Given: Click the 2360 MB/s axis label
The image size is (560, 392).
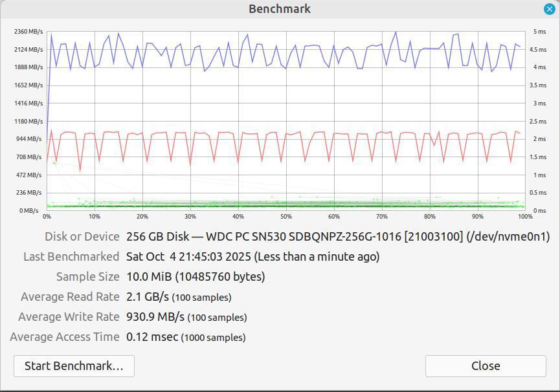Looking at the screenshot, I should pyautogui.click(x=28, y=32).
